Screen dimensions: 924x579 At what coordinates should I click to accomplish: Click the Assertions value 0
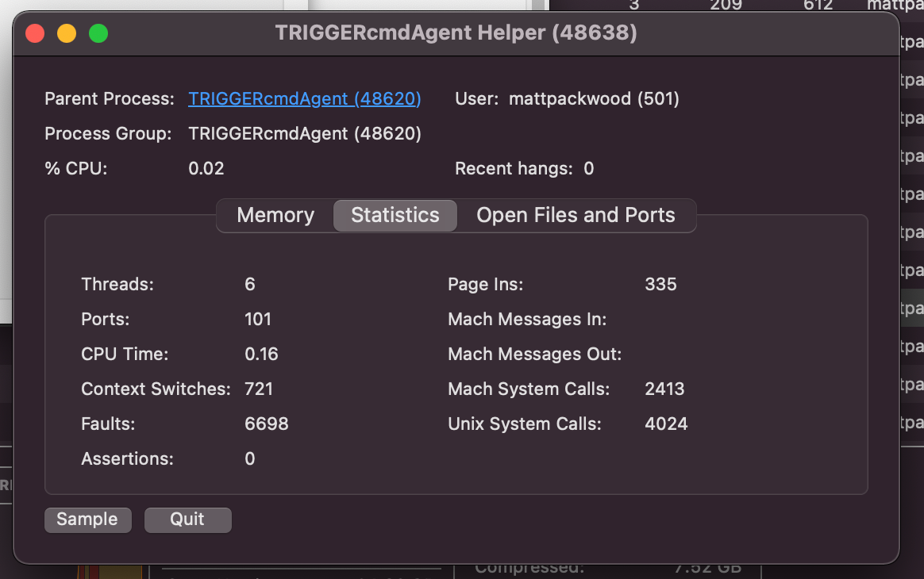tap(250, 459)
